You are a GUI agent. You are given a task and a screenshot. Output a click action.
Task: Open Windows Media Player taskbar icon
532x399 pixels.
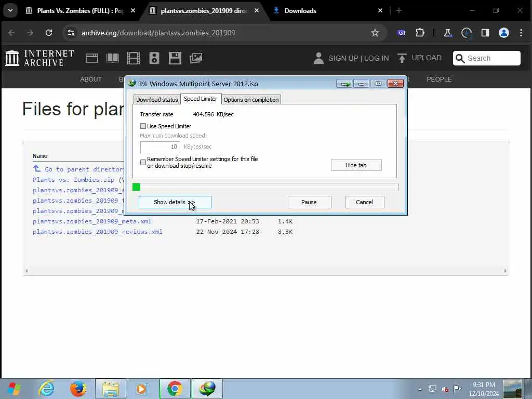coord(141,389)
